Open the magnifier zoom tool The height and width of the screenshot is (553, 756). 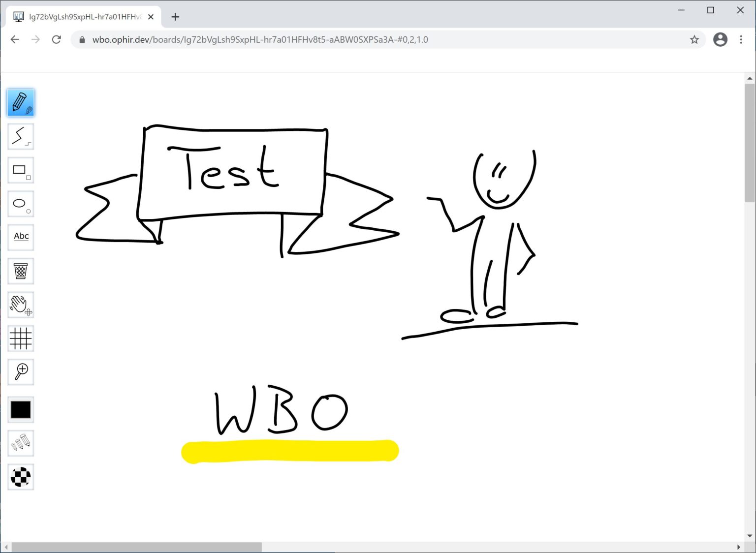21,372
